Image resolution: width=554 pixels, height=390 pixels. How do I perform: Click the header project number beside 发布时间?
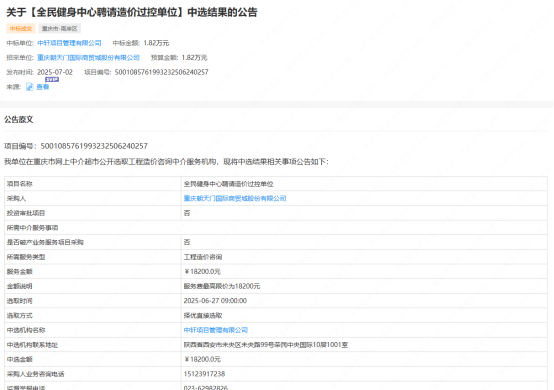161,72
